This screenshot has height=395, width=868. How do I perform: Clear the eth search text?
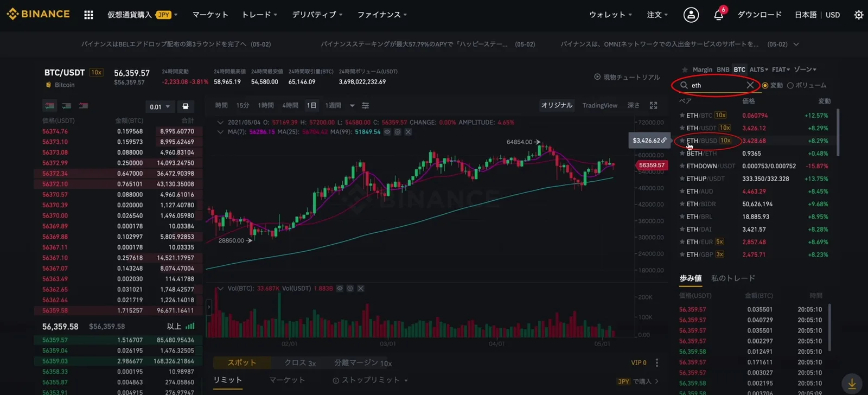pyautogui.click(x=750, y=85)
